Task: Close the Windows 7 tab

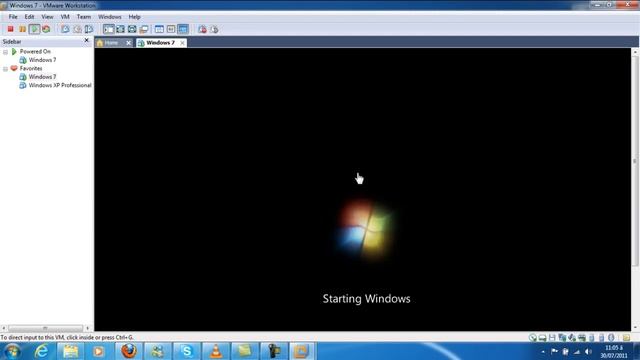Action: (x=182, y=43)
